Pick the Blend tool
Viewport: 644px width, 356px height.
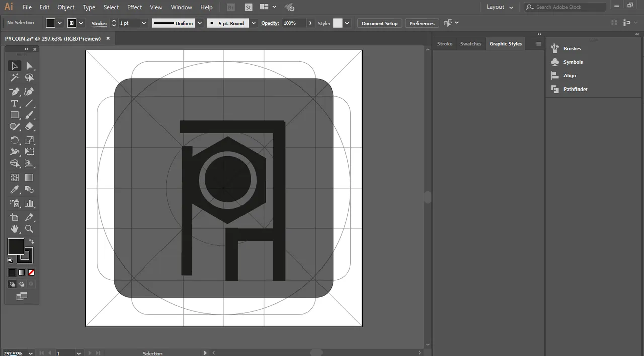tap(29, 190)
